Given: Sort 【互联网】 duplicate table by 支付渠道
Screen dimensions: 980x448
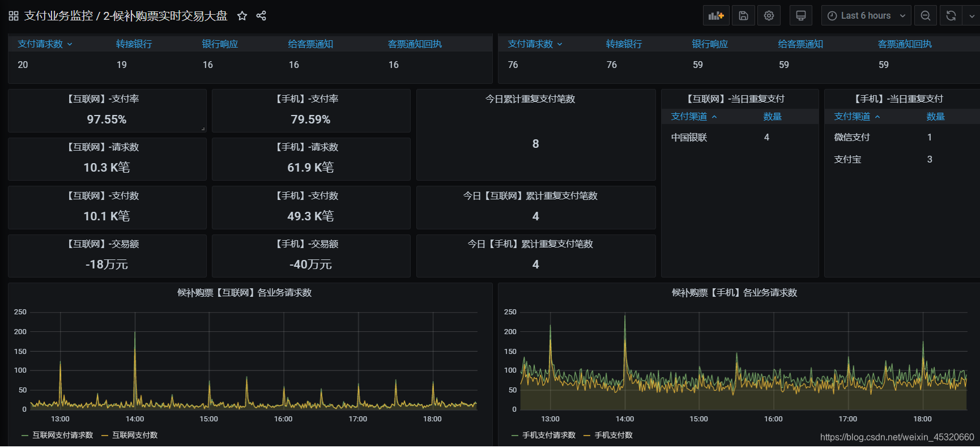Looking at the screenshot, I should click(694, 117).
